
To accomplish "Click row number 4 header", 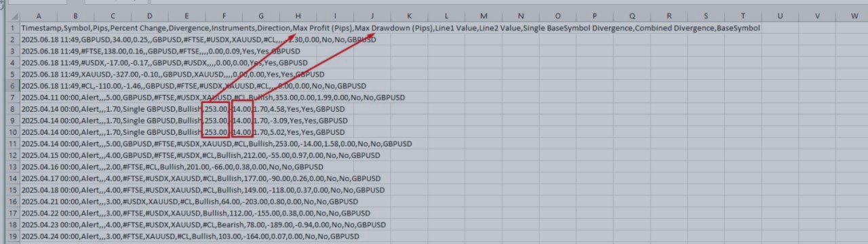I will pos(12,63).
